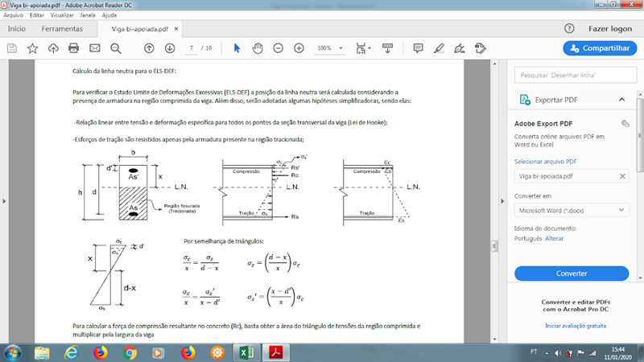Open the Visualizar menu
644x362 pixels.
point(62,15)
